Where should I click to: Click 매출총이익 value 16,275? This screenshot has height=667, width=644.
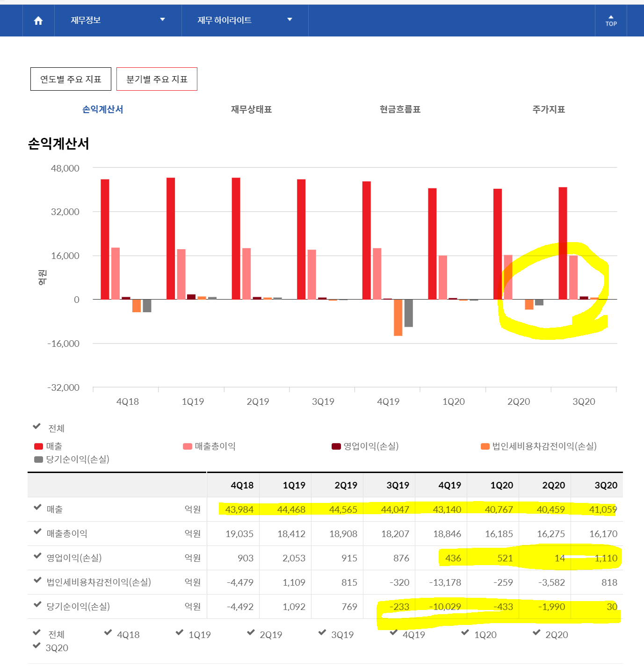551,534
